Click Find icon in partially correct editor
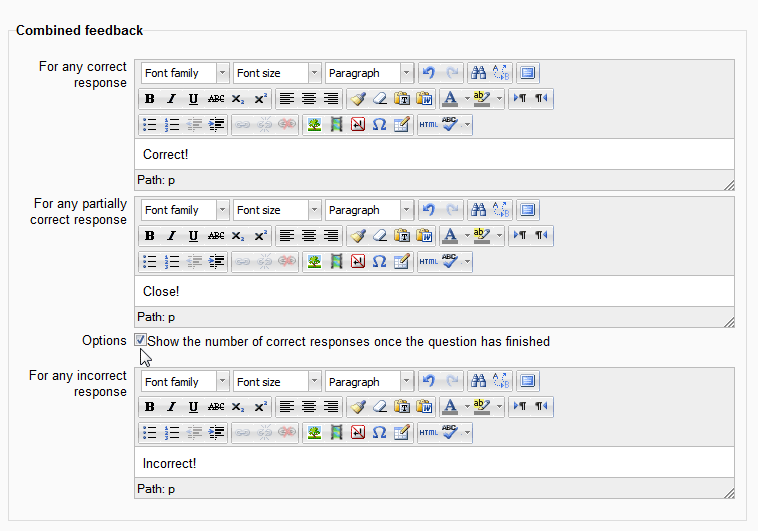The width and height of the screenshot is (758, 531). click(x=478, y=210)
